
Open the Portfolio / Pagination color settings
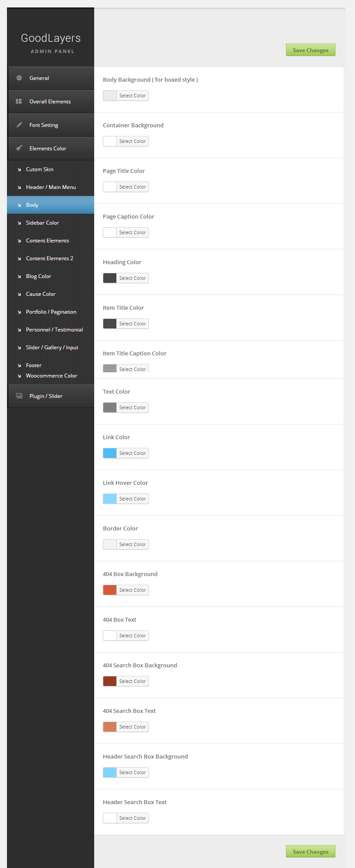coord(51,312)
